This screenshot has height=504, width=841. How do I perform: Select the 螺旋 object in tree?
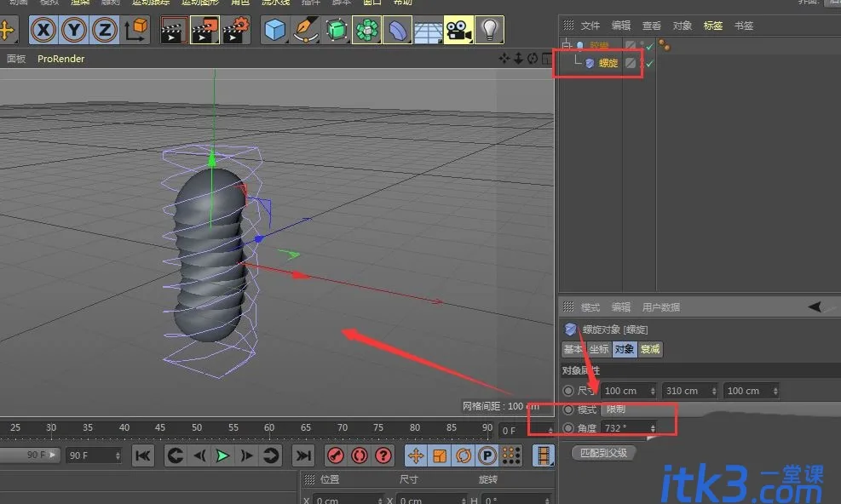608,63
